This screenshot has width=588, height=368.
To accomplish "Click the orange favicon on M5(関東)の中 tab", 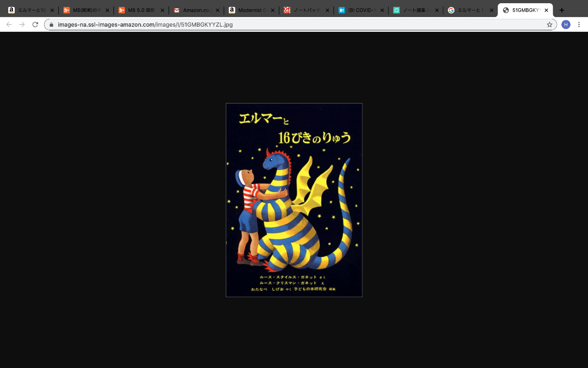I will 67,10.
